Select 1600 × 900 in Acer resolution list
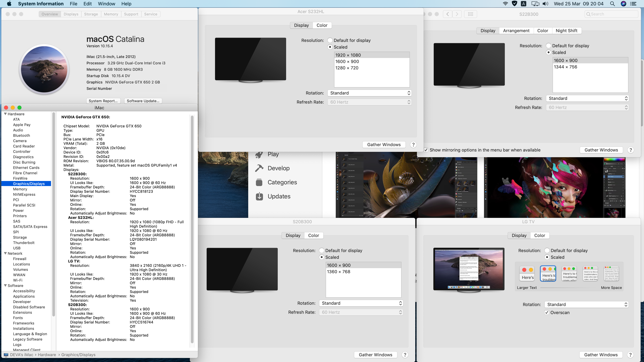This screenshot has width=644, height=362. tap(372, 62)
